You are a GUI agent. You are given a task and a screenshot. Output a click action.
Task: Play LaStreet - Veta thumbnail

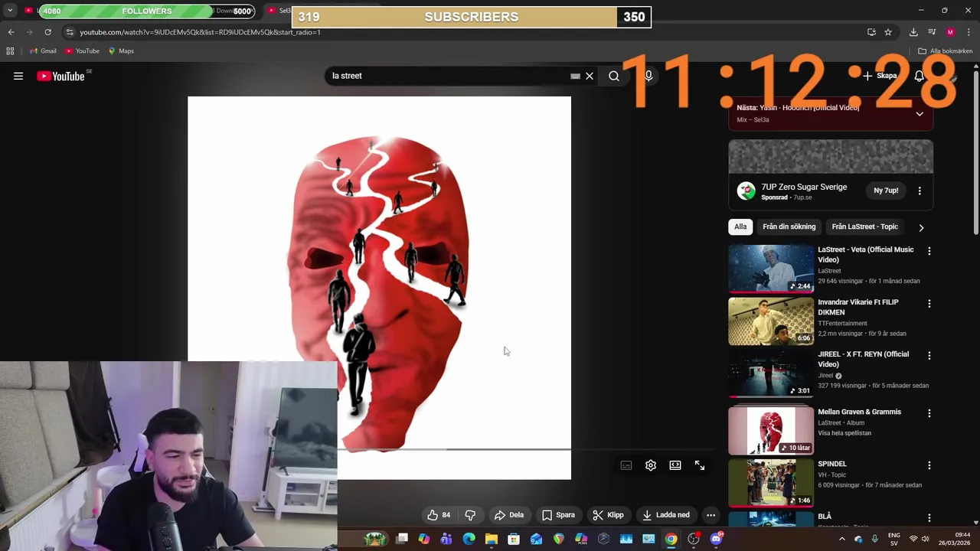click(771, 269)
